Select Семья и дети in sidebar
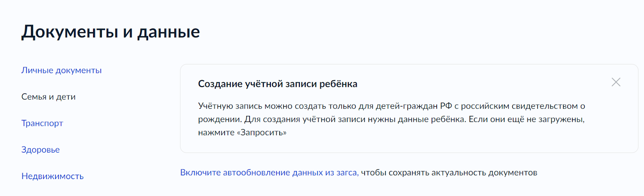 click(x=48, y=97)
